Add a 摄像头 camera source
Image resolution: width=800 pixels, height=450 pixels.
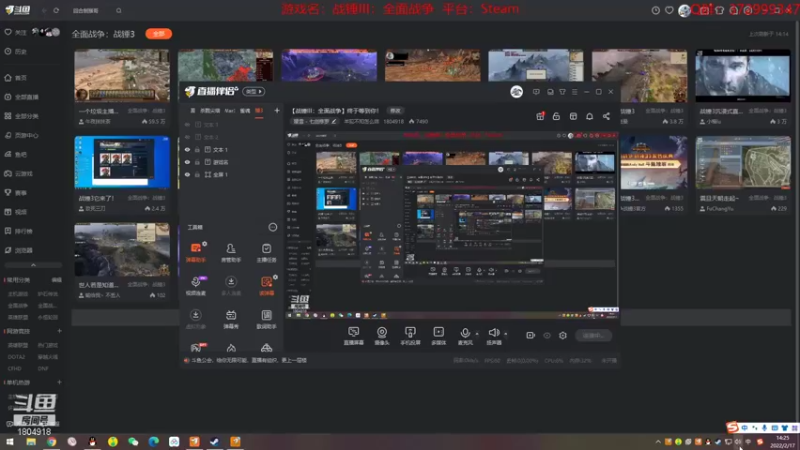(x=382, y=336)
